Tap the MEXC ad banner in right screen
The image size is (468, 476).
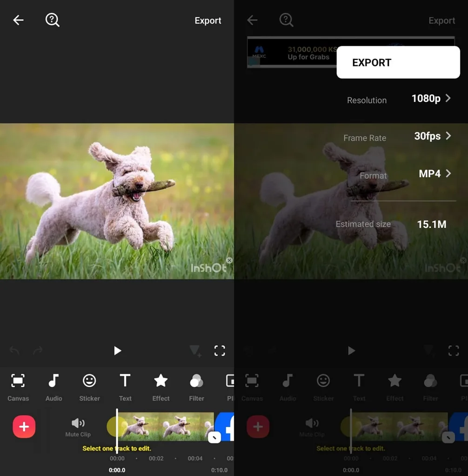tap(292, 53)
